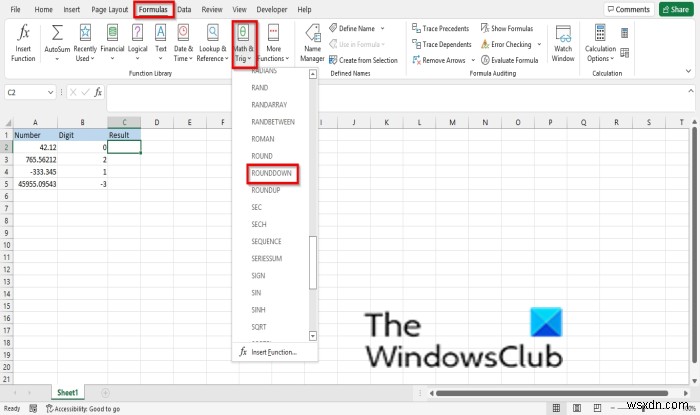Switch to the Developer tab

tap(271, 9)
